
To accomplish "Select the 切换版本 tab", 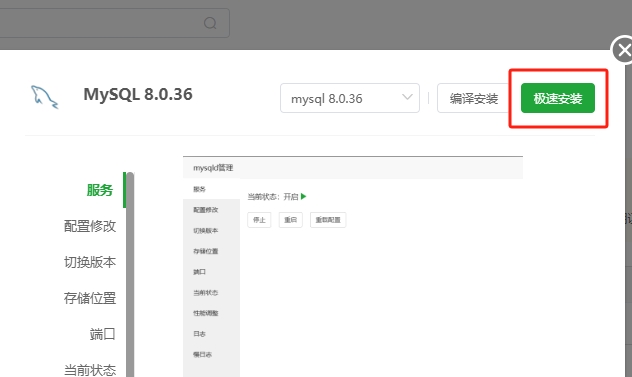I will [x=90, y=262].
